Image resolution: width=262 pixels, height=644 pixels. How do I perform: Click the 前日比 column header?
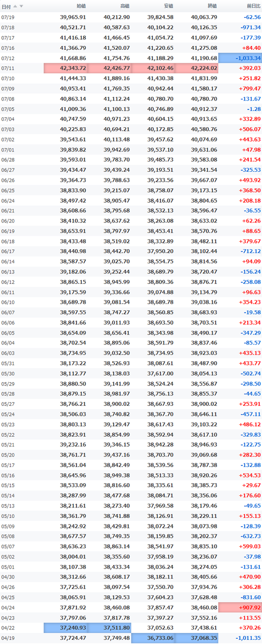253,6
